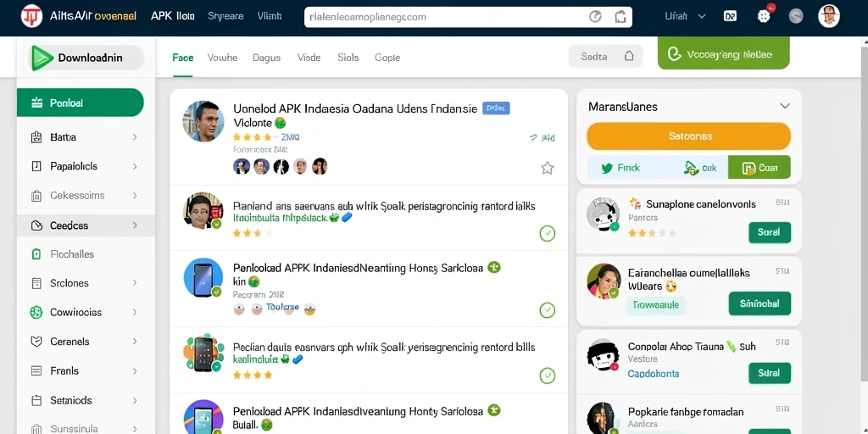Image resolution: width=868 pixels, height=434 pixels.
Task: Toggle the green checkmark on the Ranland listing
Action: coord(547,234)
